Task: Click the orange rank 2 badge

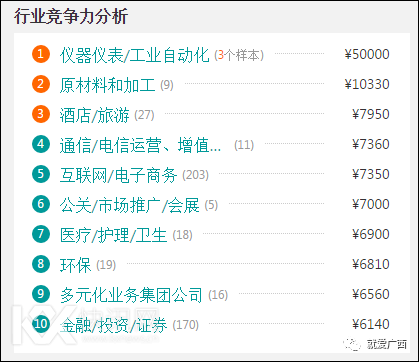Action: [x=41, y=84]
